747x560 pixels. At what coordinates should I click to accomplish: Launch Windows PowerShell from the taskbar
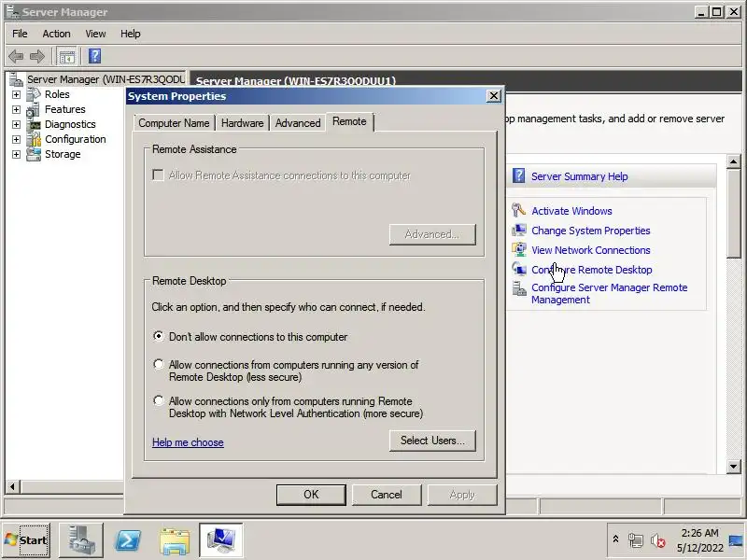pyautogui.click(x=128, y=540)
